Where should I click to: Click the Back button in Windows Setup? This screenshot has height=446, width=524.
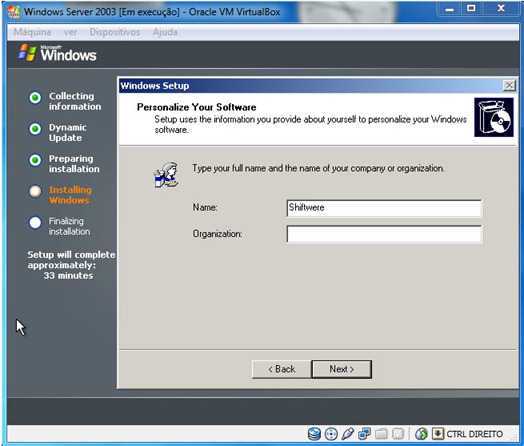click(281, 369)
